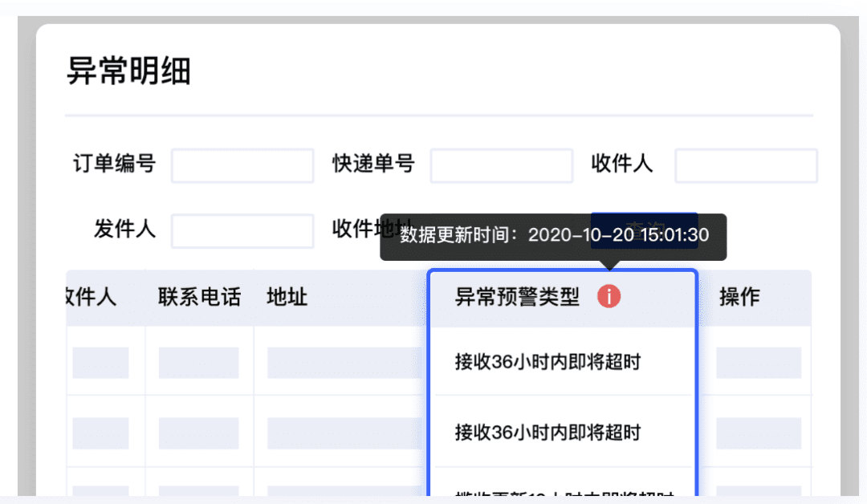Click the 发件人 input box
The height and width of the screenshot is (504, 867).
[x=242, y=231]
